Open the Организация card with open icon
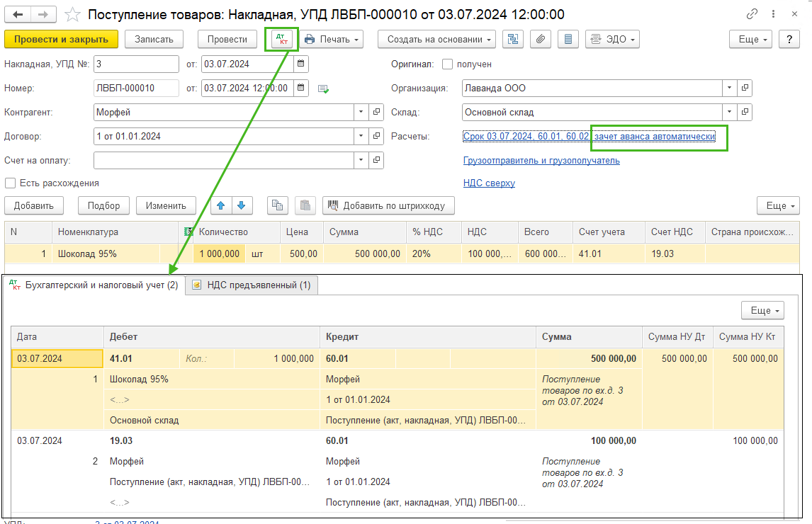This screenshot has height=524, width=812. [x=745, y=88]
